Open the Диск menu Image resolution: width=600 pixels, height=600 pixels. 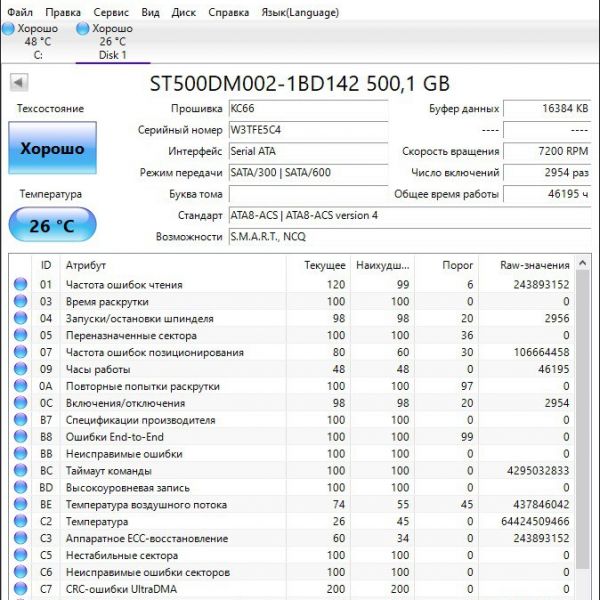click(184, 12)
